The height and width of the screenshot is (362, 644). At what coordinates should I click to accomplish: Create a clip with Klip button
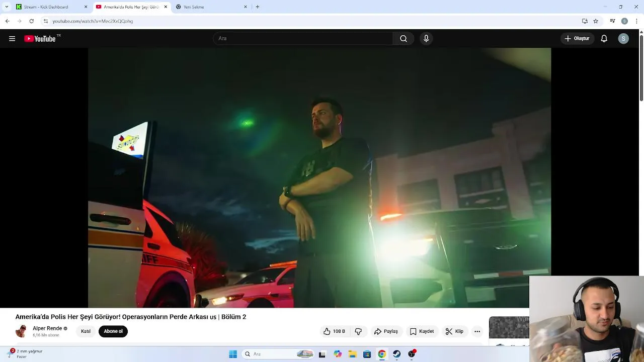pos(454,331)
